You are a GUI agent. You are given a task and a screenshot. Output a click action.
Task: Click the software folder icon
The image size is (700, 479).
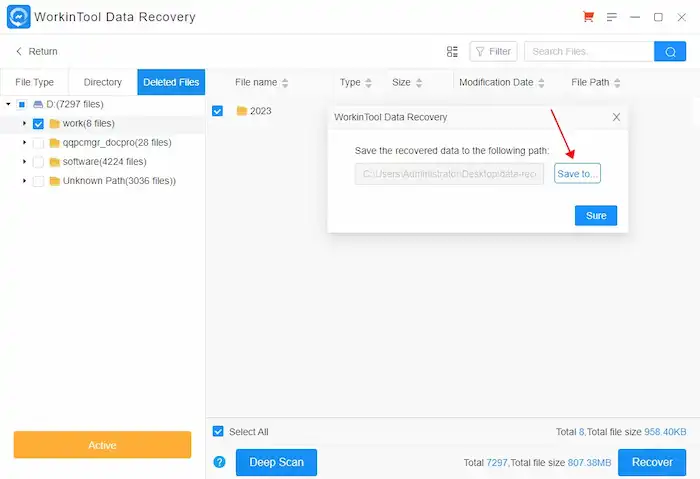pyautogui.click(x=54, y=162)
